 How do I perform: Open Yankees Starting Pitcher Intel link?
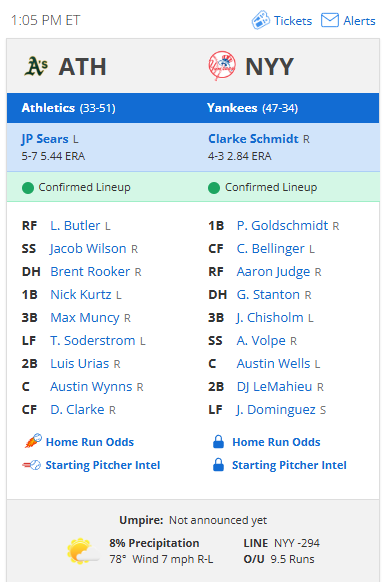click(289, 465)
